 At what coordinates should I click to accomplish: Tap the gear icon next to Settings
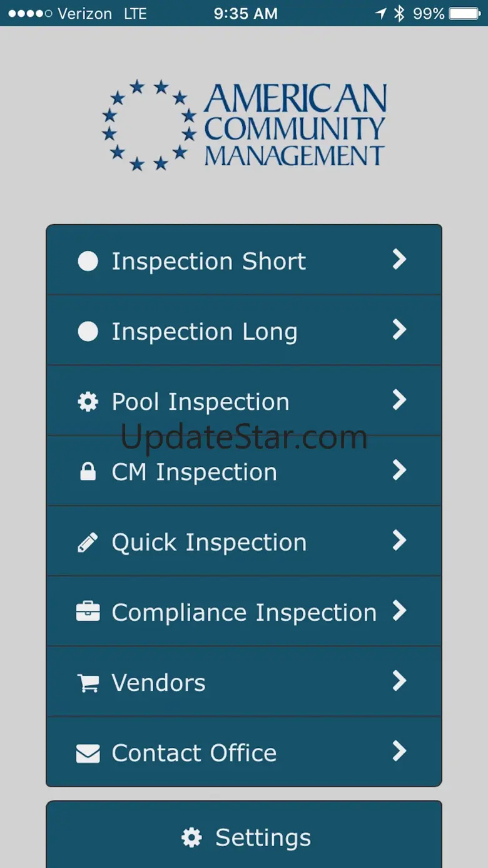[x=191, y=837]
